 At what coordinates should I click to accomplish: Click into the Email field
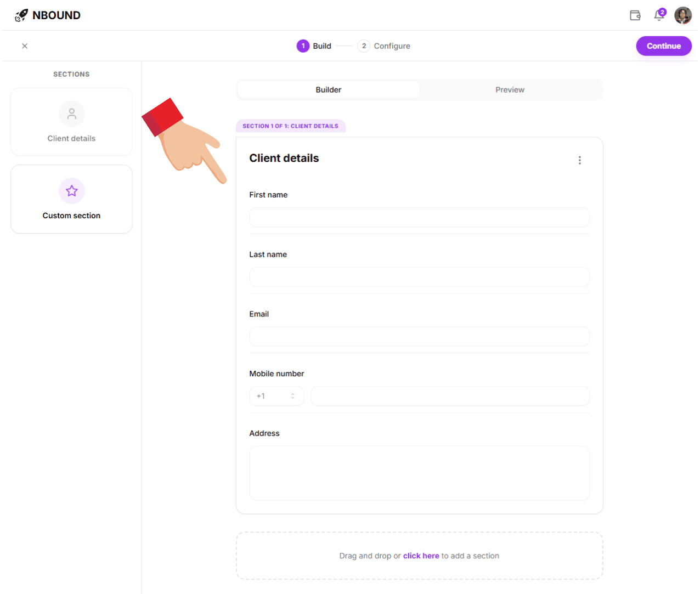[x=419, y=337]
